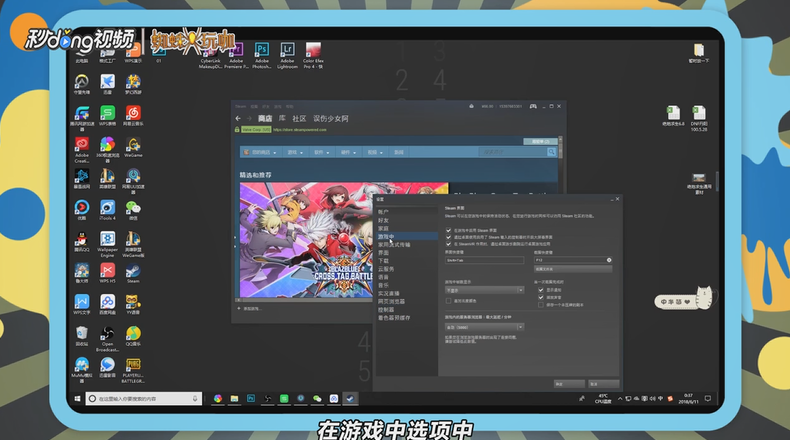Select 家庭 in the settings sidebar

pyautogui.click(x=383, y=228)
